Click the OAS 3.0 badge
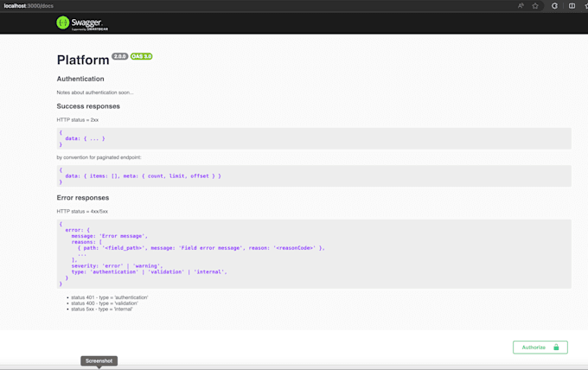This screenshot has width=588, height=370. click(141, 56)
